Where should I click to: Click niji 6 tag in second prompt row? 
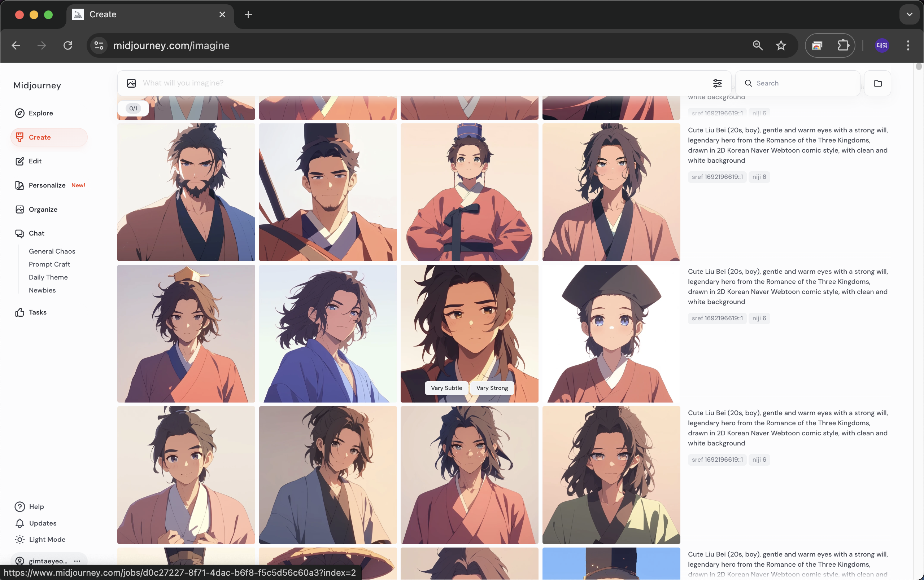(759, 177)
